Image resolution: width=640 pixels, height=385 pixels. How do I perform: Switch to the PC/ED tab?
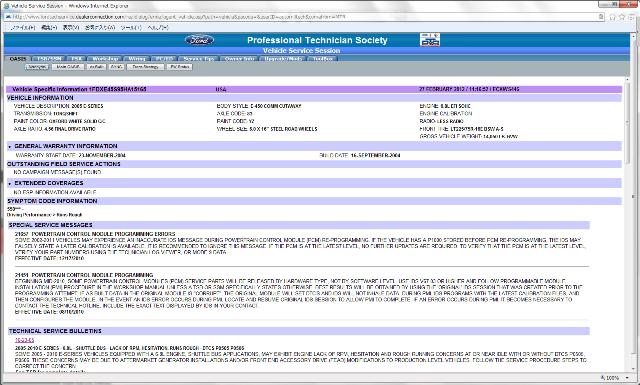(164, 59)
